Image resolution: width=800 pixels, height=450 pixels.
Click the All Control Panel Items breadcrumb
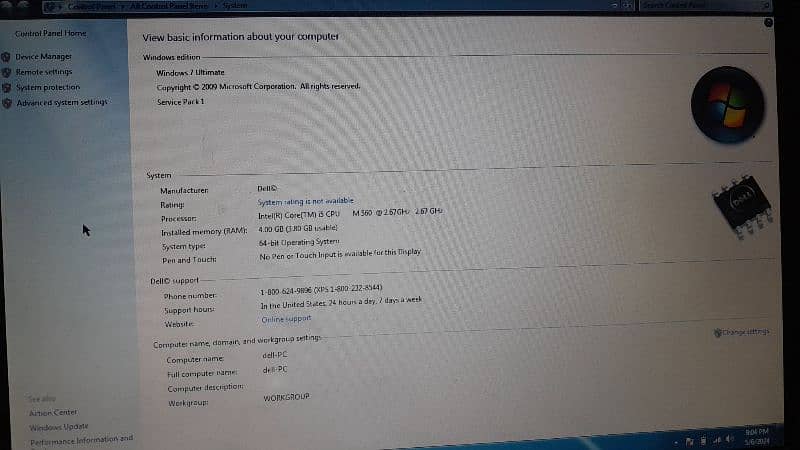tap(169, 6)
